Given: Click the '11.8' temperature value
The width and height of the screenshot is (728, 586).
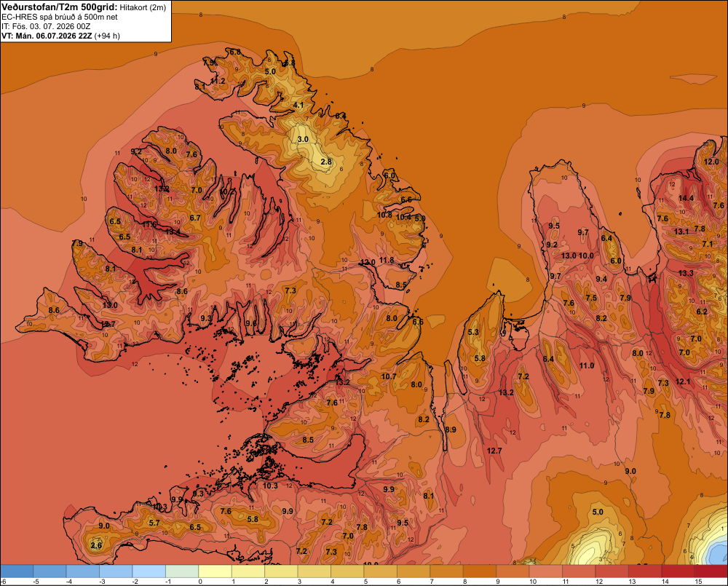Looking at the screenshot, I should [387, 260].
